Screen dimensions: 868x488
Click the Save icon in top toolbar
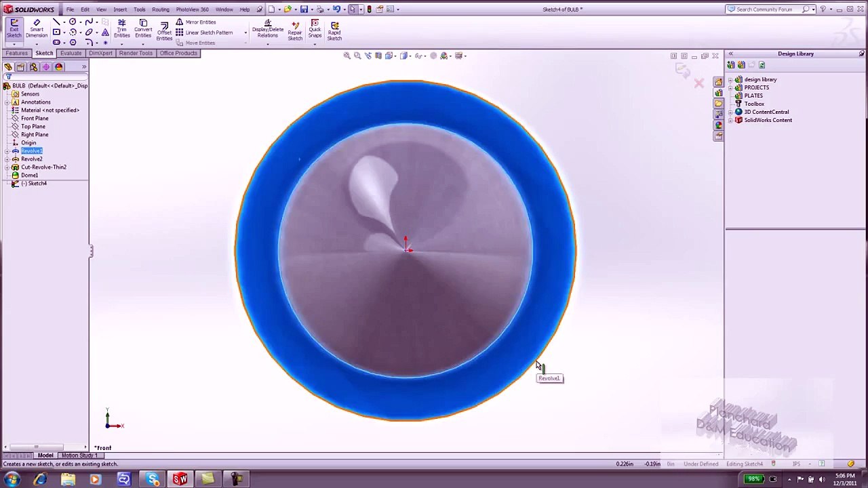[304, 9]
